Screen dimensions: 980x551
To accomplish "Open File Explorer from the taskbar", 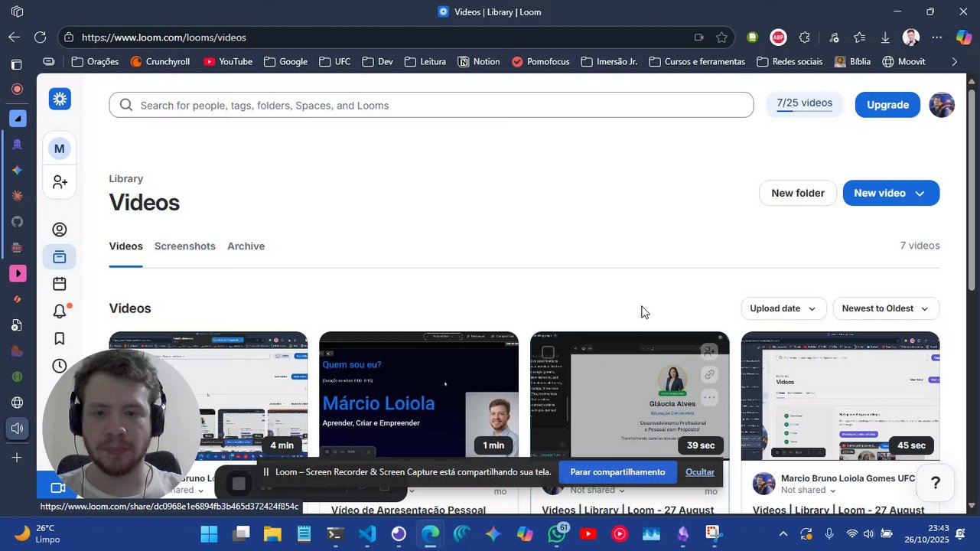I will tap(272, 533).
